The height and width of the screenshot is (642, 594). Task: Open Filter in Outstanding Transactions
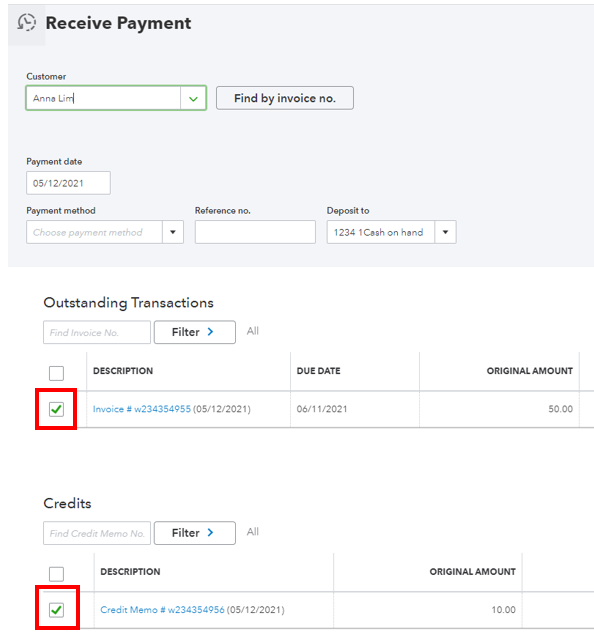pos(195,332)
